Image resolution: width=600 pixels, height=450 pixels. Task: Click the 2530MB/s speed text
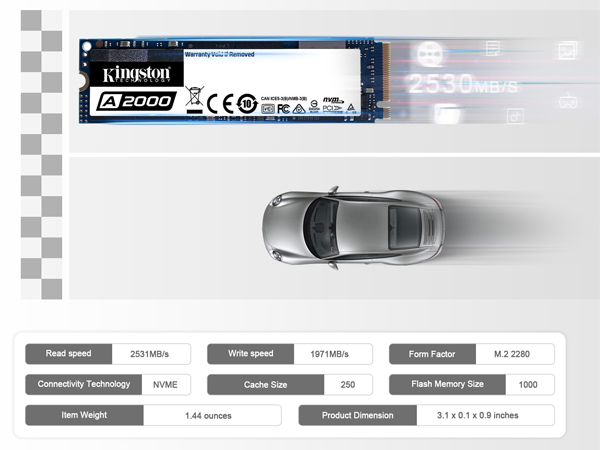click(463, 84)
